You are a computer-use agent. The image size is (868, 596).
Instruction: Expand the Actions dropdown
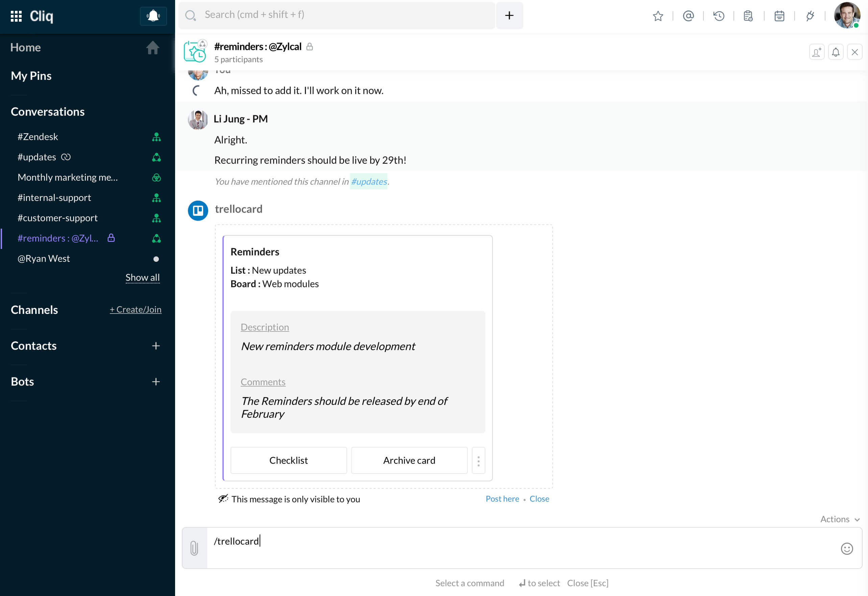840,519
